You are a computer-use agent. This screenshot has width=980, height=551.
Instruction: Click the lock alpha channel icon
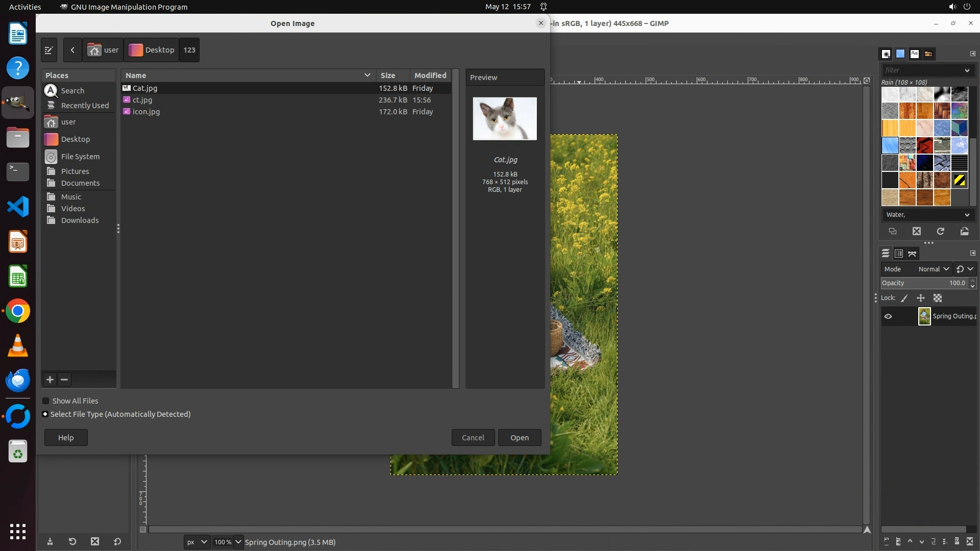938,298
